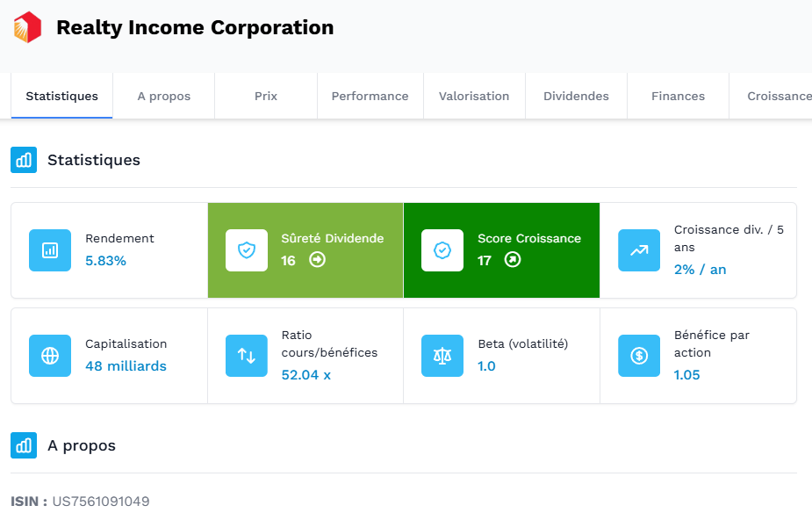Click the Bénéfice par action dollar icon
Viewport: 812px width, 520px height.
[639, 356]
